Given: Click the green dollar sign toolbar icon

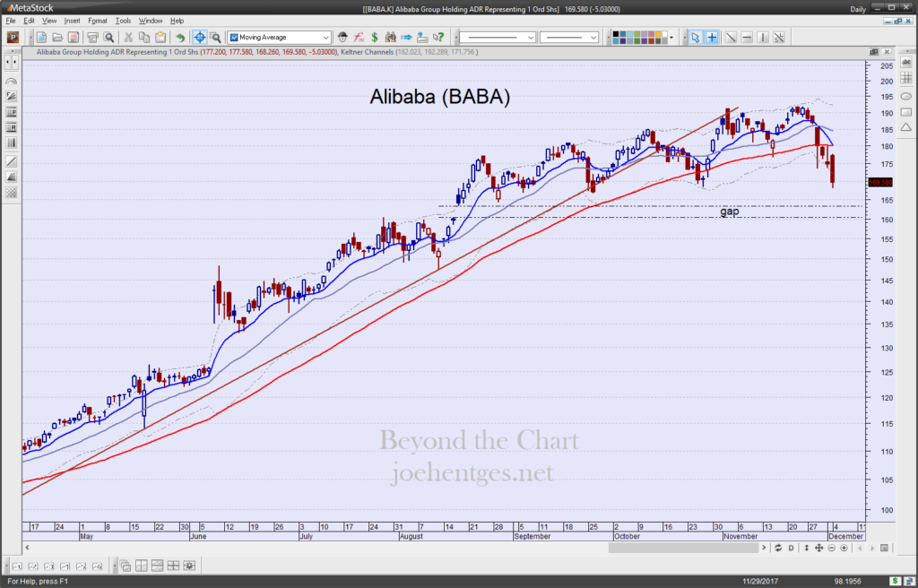Looking at the screenshot, I should [375, 38].
